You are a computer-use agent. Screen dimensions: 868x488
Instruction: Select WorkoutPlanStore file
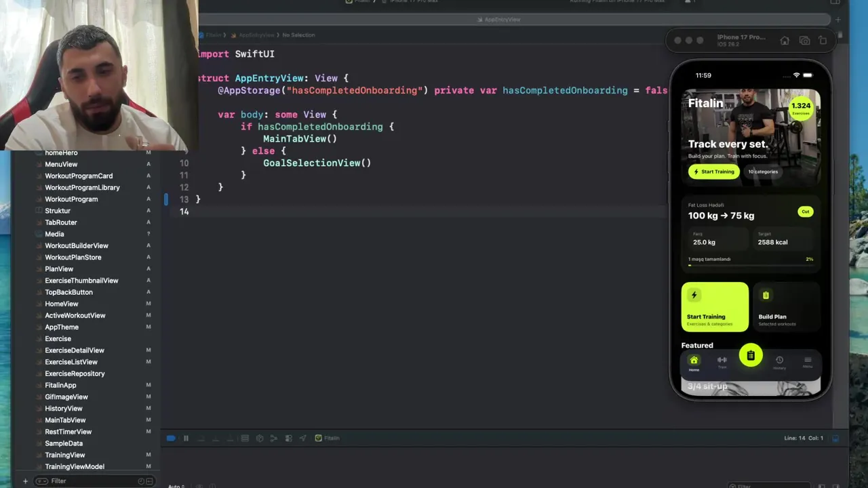tap(73, 258)
